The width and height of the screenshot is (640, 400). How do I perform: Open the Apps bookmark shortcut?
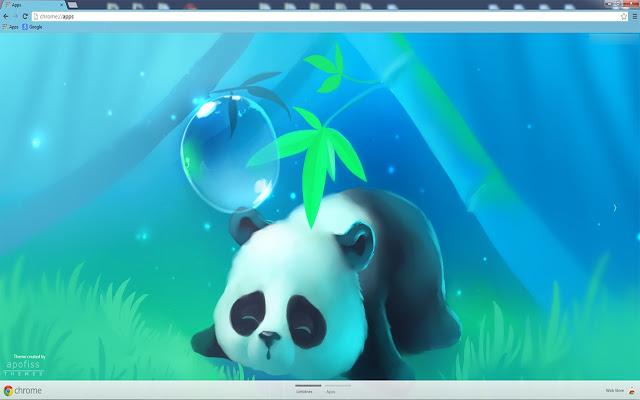10,27
